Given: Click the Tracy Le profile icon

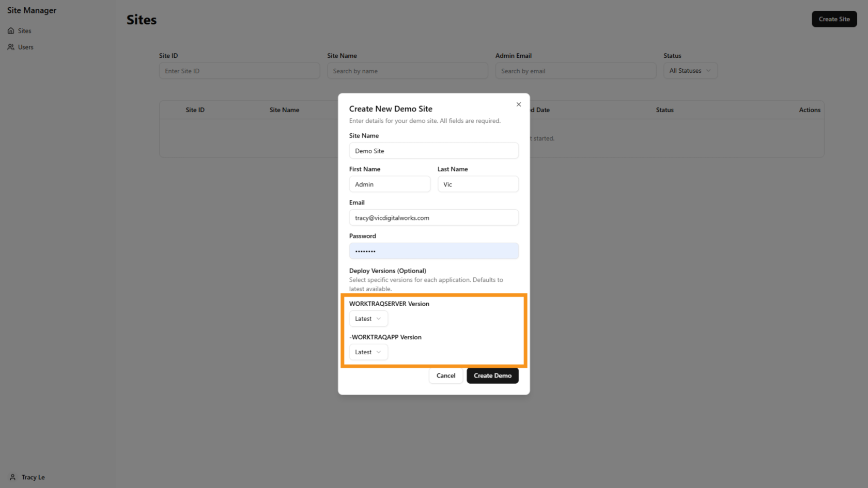Looking at the screenshot, I should tap(13, 477).
